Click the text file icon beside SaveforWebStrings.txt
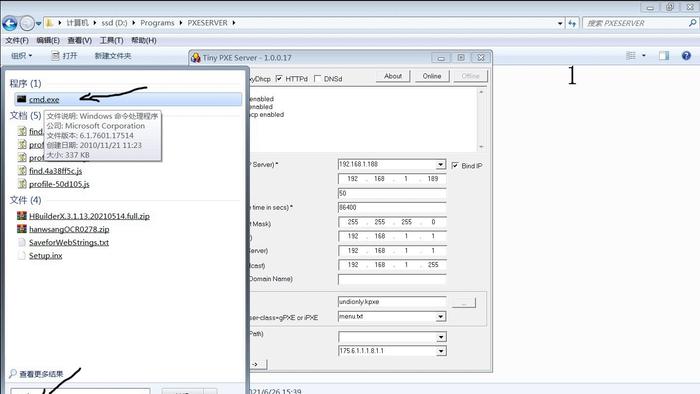Viewport: 700px width, 394px height. tap(21, 242)
